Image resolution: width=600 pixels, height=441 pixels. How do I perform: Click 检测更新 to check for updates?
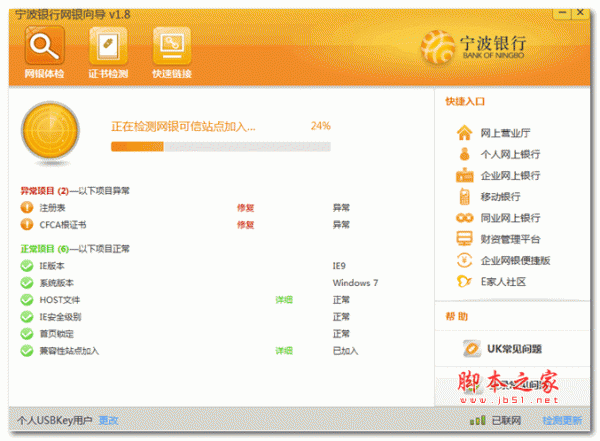coord(562,420)
